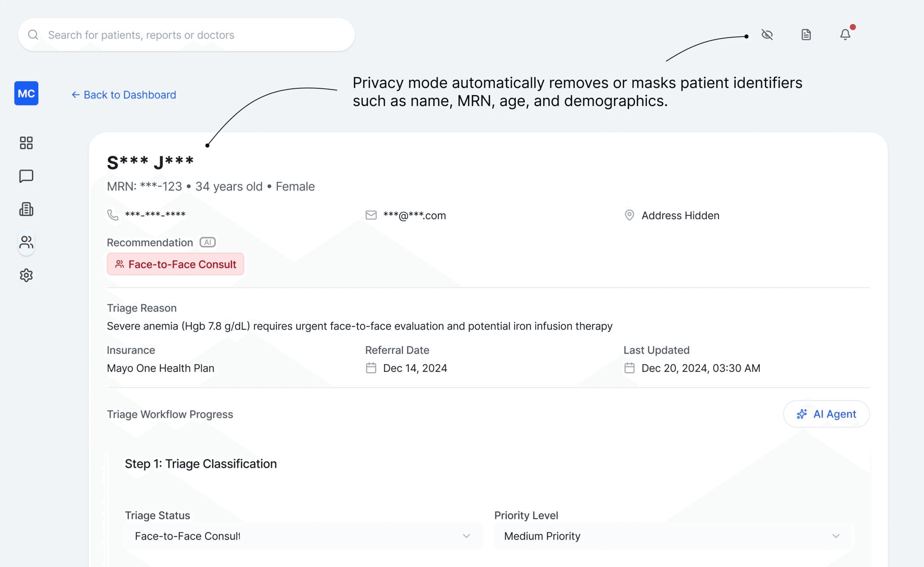The image size is (924, 567).
Task: Select the patients sidebar icon
Action: point(26,242)
